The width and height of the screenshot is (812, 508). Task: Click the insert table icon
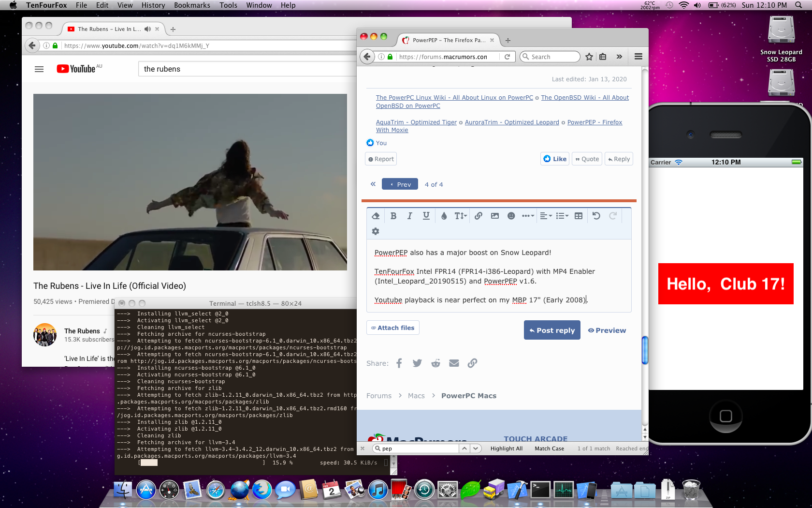pos(579,216)
